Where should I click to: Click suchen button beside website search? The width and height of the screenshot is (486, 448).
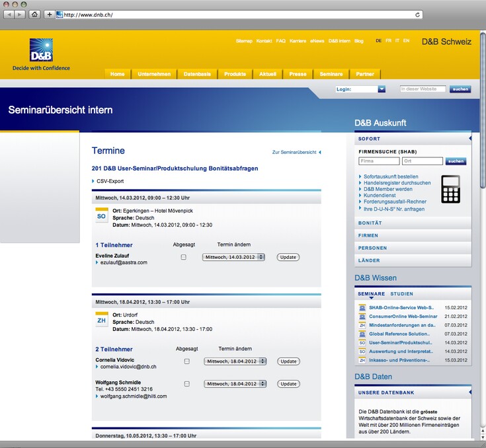click(x=460, y=89)
